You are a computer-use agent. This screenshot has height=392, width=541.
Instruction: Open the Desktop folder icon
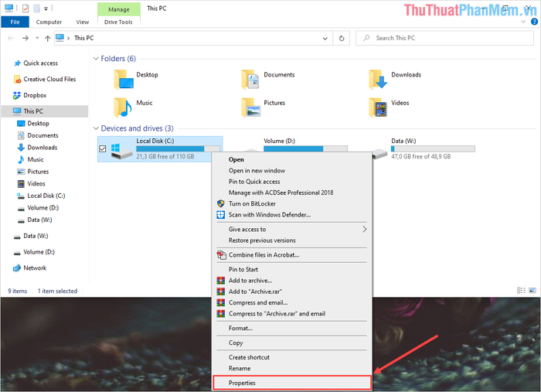point(124,80)
